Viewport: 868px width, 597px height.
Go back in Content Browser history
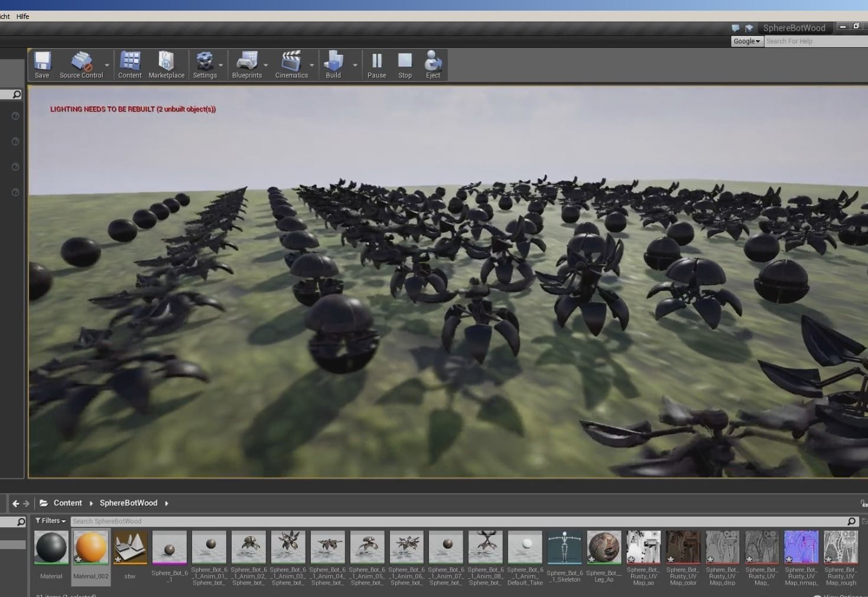[x=15, y=503]
